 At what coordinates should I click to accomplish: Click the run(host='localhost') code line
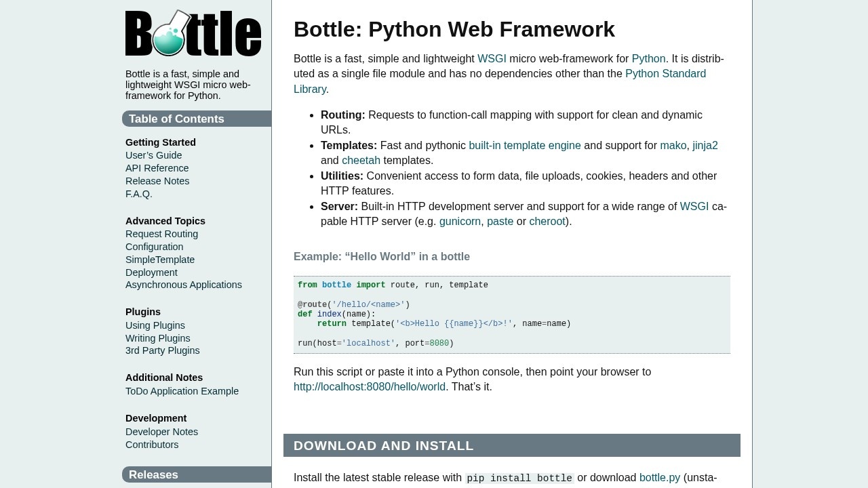376,344
